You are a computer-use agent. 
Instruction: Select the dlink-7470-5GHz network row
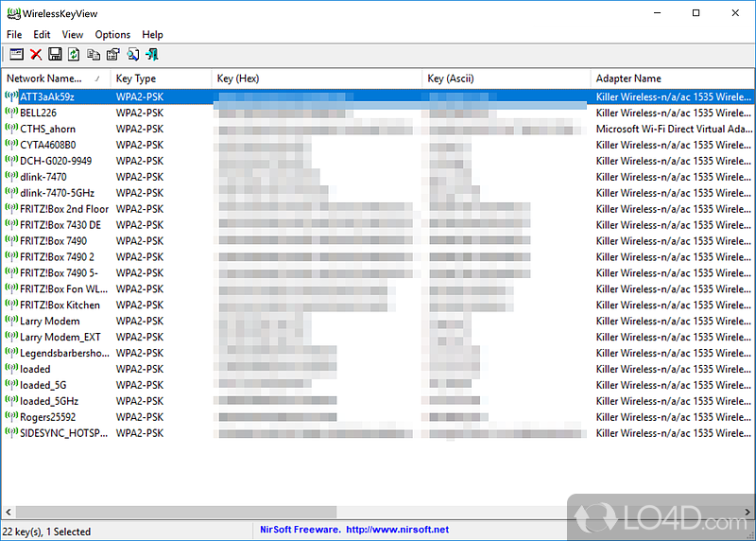pyautogui.click(x=378, y=193)
